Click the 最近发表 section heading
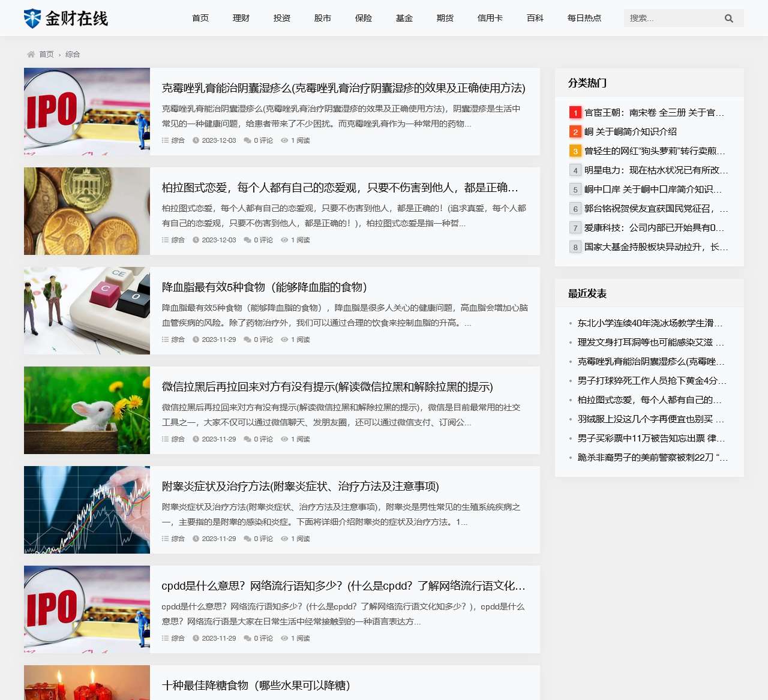Viewport: 768px width, 700px height. [x=587, y=293]
